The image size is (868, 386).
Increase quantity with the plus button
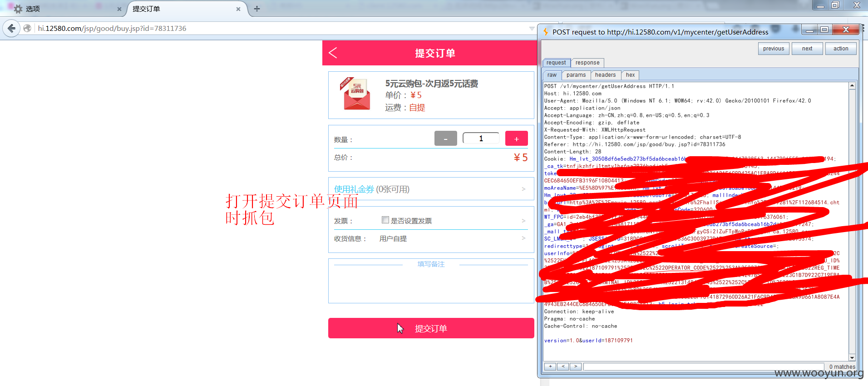tap(517, 139)
